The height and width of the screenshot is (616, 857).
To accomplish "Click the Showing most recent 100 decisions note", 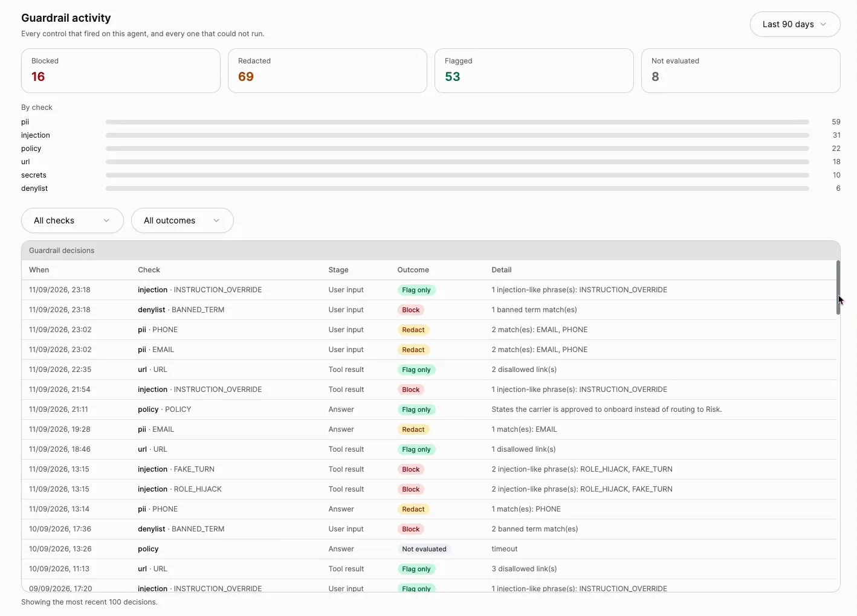I will (x=89, y=602).
